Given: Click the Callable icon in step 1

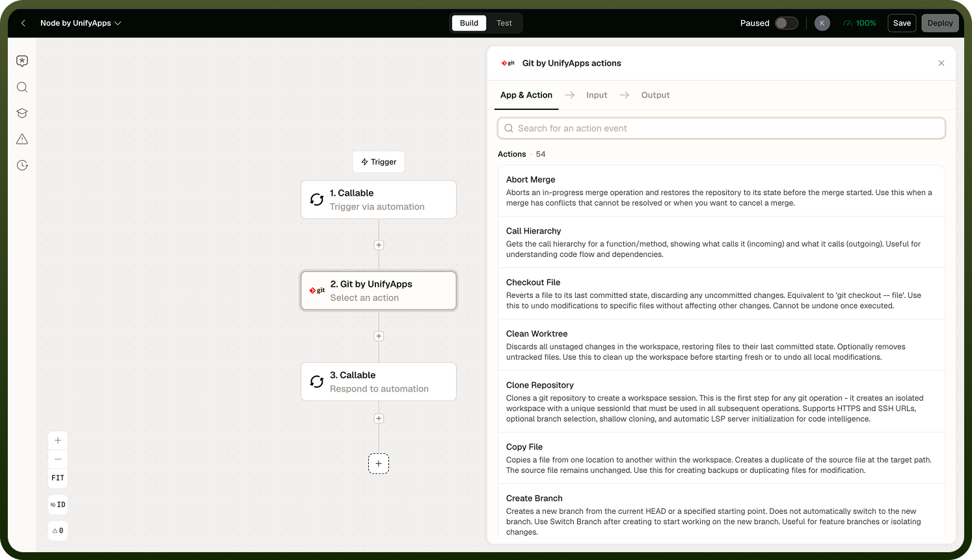Looking at the screenshot, I should [x=317, y=200].
